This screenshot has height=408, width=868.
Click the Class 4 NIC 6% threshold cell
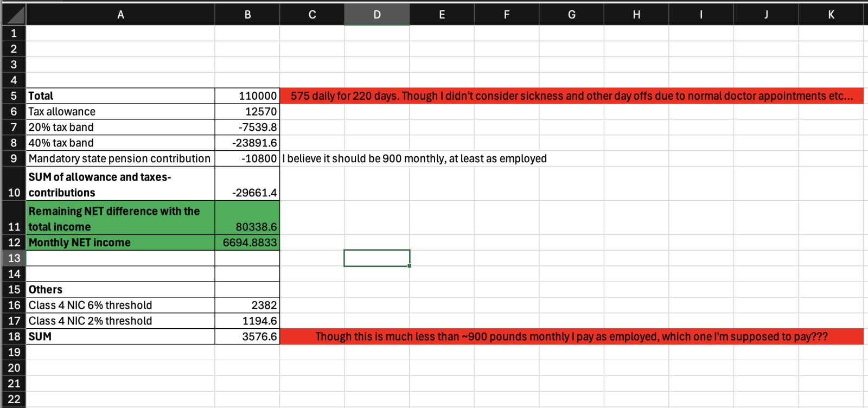pyautogui.click(x=120, y=305)
